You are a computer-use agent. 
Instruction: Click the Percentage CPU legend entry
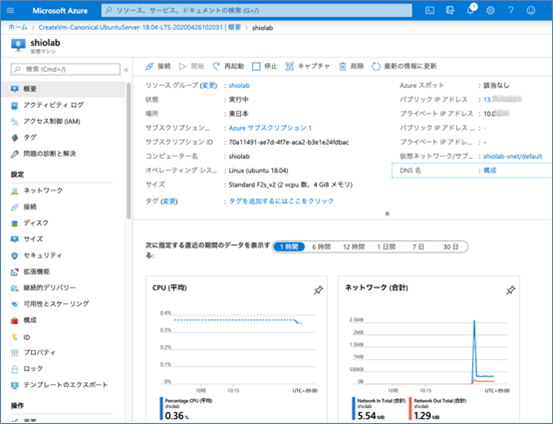(x=186, y=409)
